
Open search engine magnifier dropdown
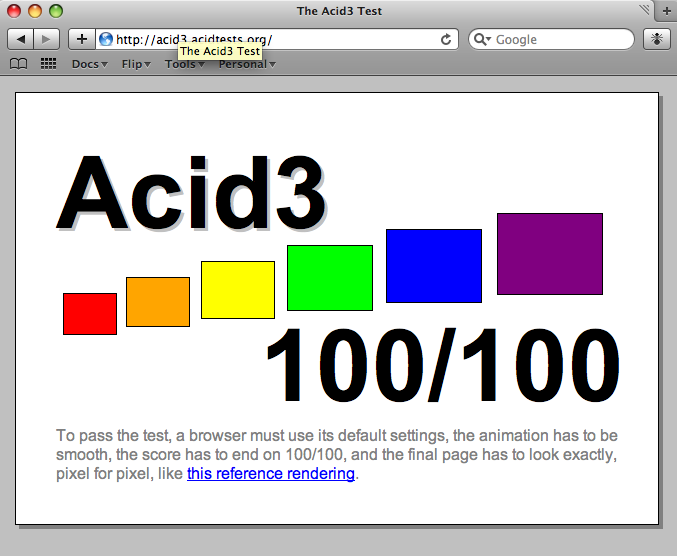[483, 39]
